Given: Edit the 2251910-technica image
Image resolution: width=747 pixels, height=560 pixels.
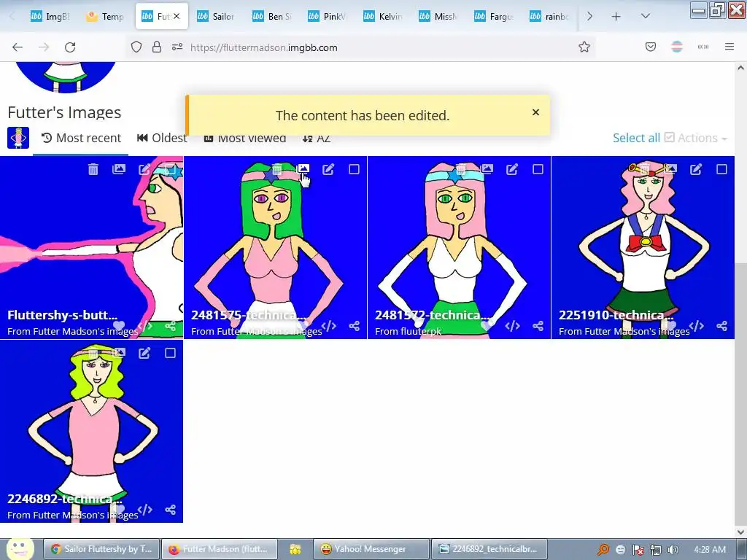Looking at the screenshot, I should (x=696, y=169).
